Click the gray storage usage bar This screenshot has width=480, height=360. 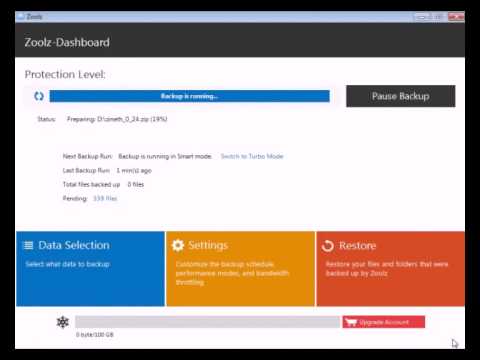pos(207,322)
